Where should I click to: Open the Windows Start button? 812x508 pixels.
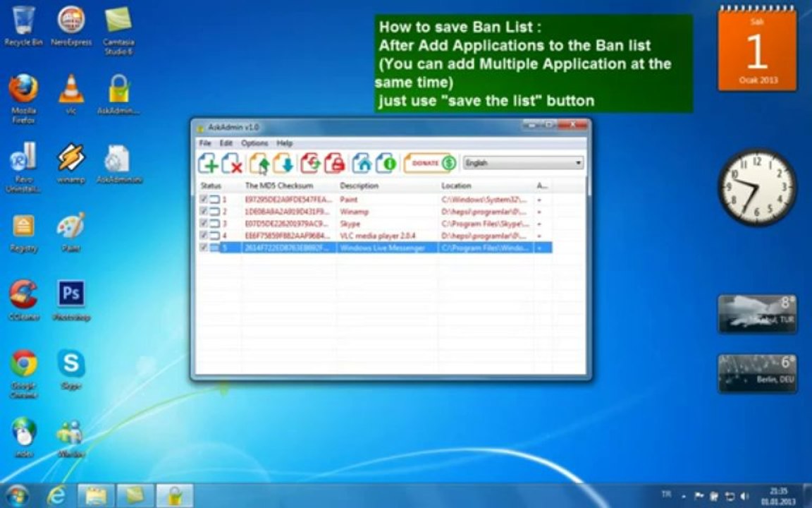[17, 495]
